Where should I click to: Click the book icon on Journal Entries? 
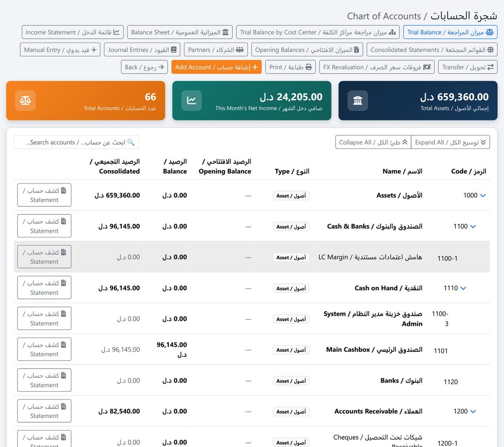[x=174, y=50]
